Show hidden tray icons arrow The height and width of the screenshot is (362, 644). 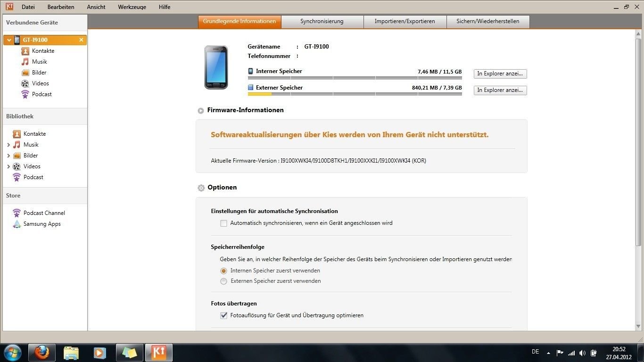548,353
